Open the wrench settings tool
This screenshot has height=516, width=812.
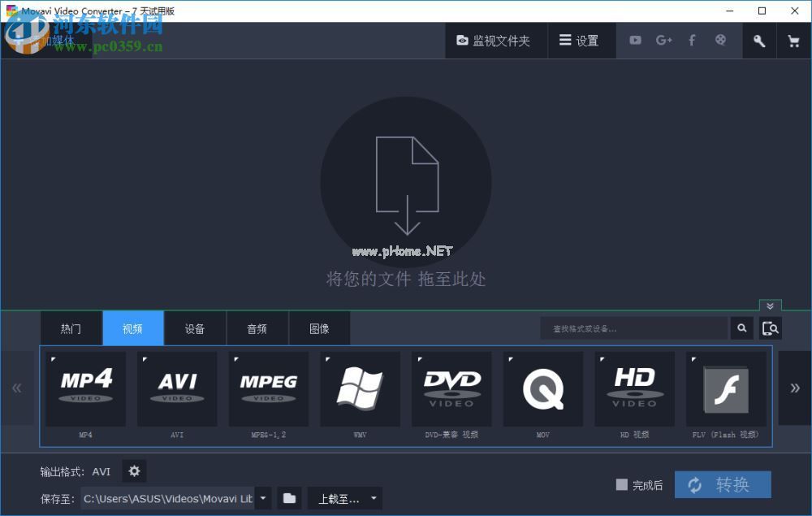coord(758,40)
